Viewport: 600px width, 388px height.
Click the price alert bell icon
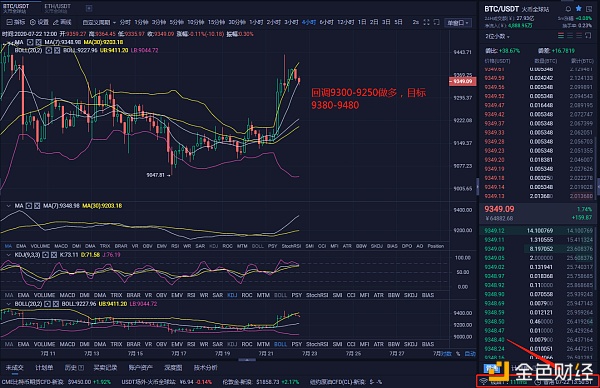click(x=568, y=9)
